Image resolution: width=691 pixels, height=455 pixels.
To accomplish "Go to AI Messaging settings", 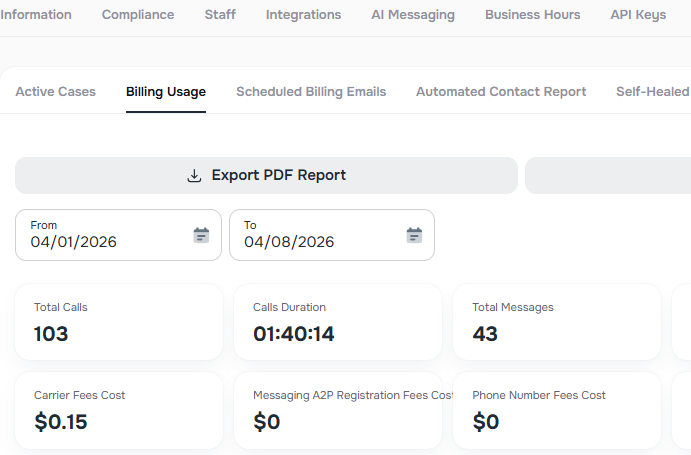I will [x=413, y=15].
